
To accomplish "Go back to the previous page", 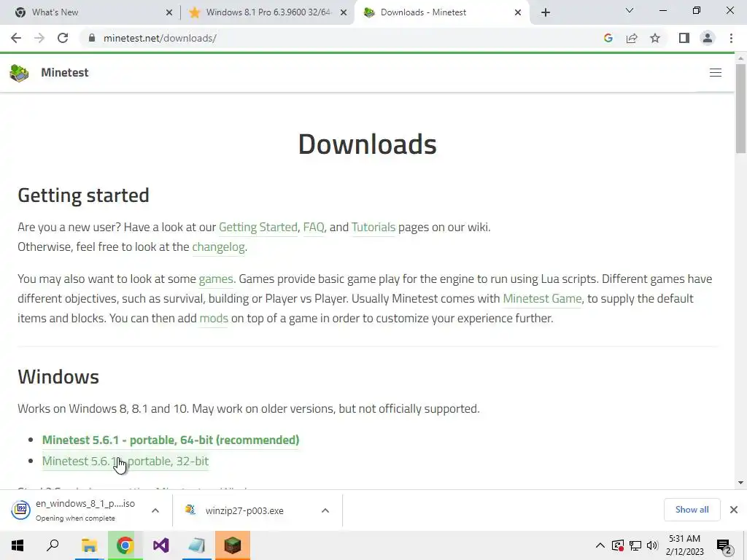I will click(x=16, y=38).
